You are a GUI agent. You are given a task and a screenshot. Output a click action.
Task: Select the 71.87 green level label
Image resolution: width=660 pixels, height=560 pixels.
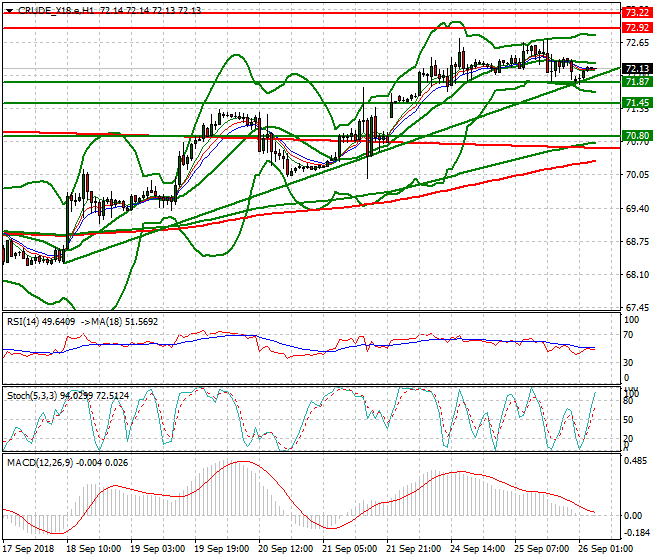coord(637,82)
